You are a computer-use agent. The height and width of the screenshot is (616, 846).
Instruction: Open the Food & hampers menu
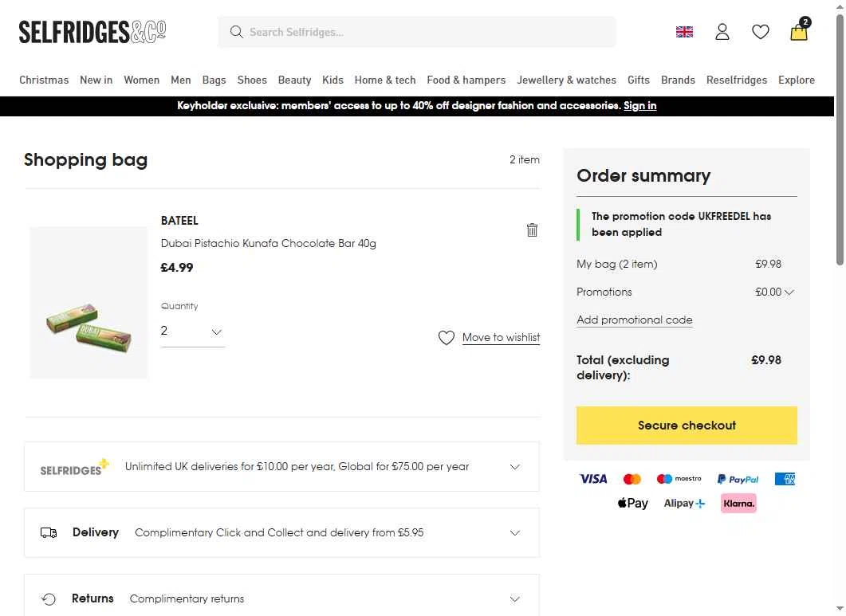466,80
